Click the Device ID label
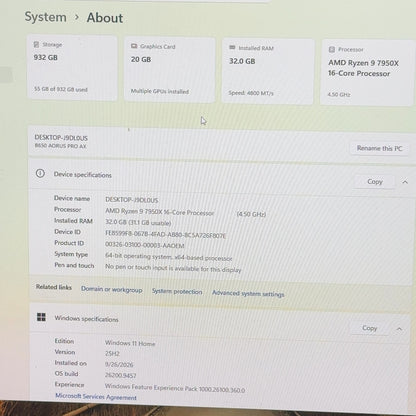 pyautogui.click(x=67, y=232)
